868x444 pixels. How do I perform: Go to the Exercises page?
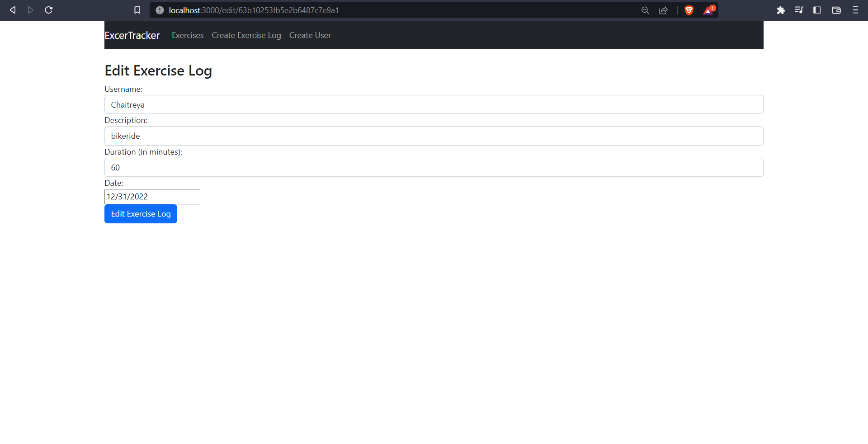tap(187, 35)
